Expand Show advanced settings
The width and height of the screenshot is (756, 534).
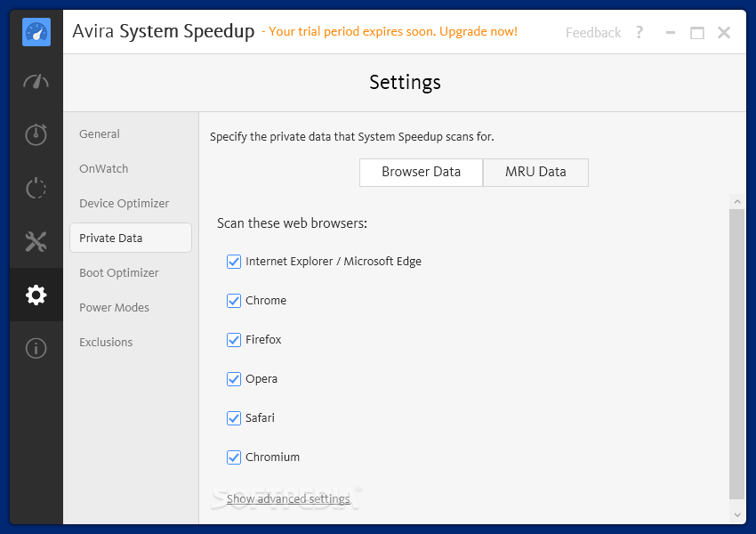click(288, 498)
